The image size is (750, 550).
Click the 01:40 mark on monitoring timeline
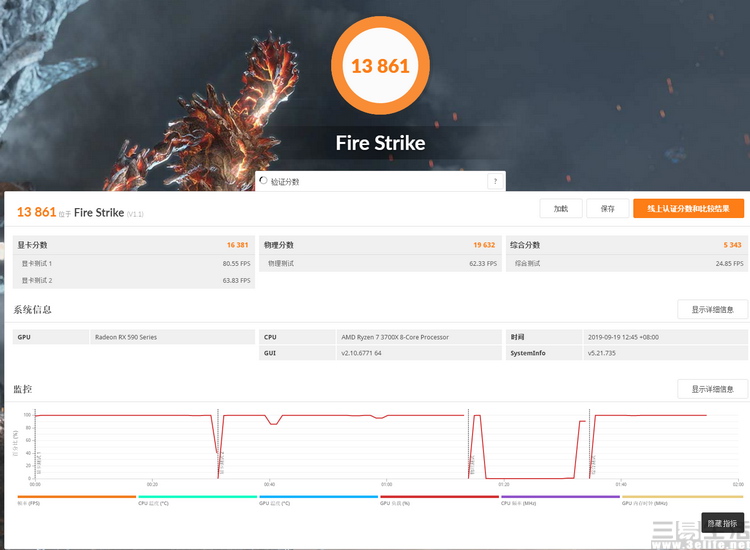click(x=621, y=484)
